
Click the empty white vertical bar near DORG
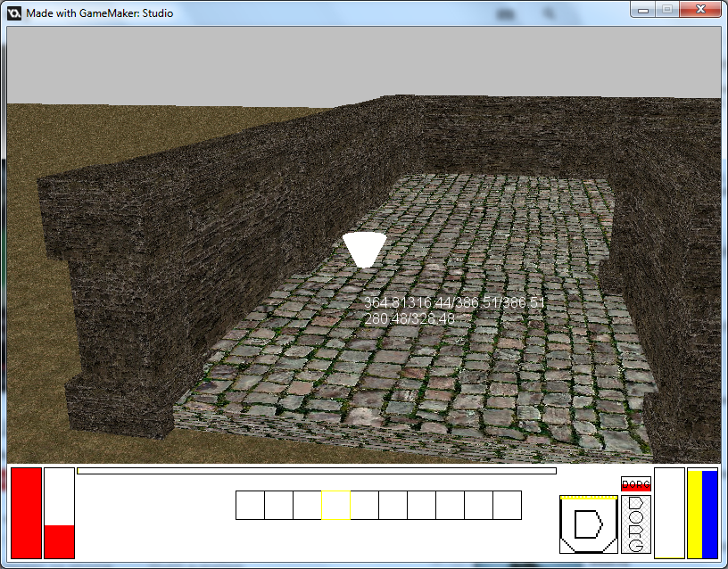669,513
